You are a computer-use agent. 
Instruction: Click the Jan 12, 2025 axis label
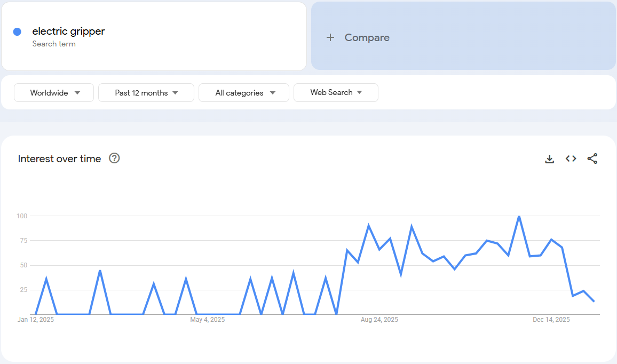tap(36, 320)
